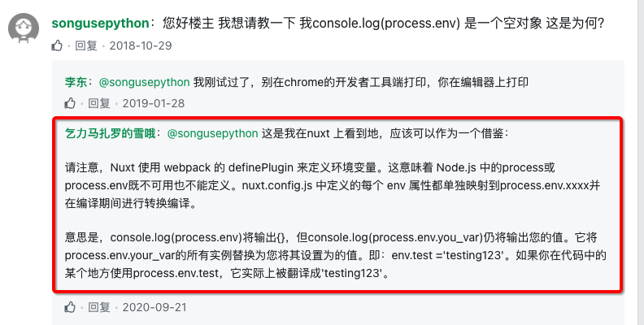Viewport: 644px width, 325px height.
Task: Like the reply dated 2020-09-21
Action: point(72,307)
